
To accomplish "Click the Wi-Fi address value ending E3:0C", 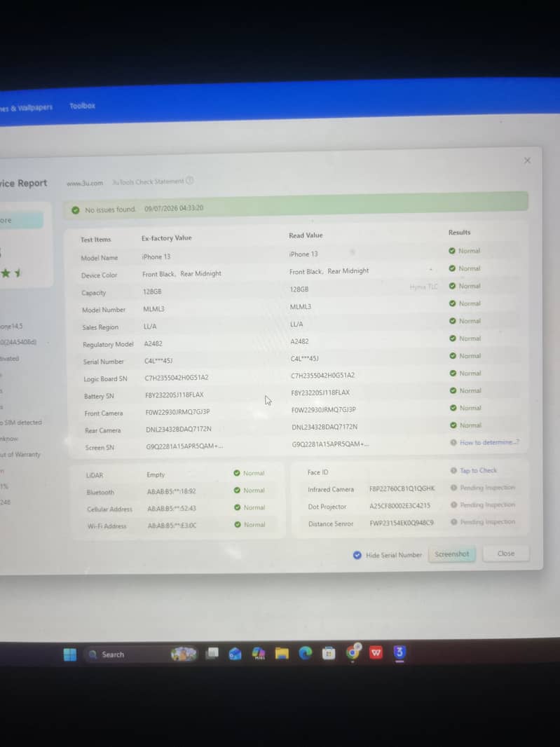I will [x=172, y=526].
